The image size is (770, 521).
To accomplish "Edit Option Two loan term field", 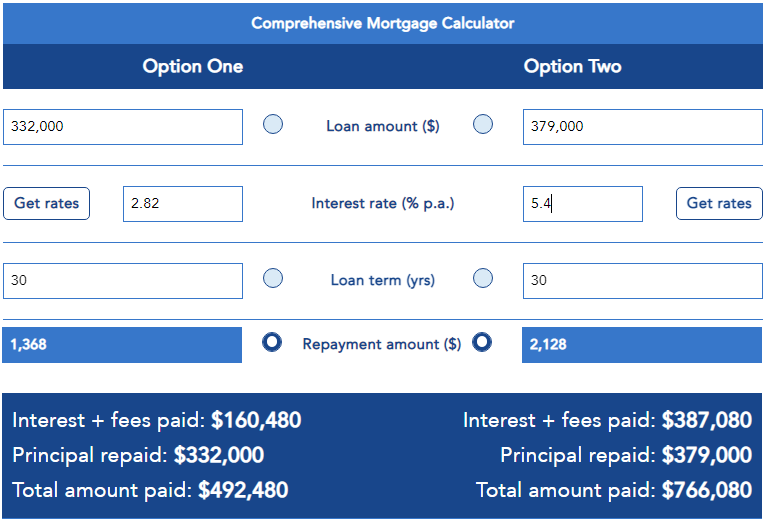I will (642, 281).
